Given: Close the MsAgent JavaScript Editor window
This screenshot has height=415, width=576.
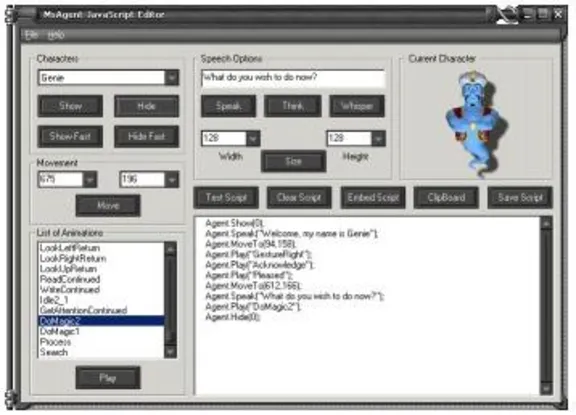Looking at the screenshot, I should tap(558, 14).
